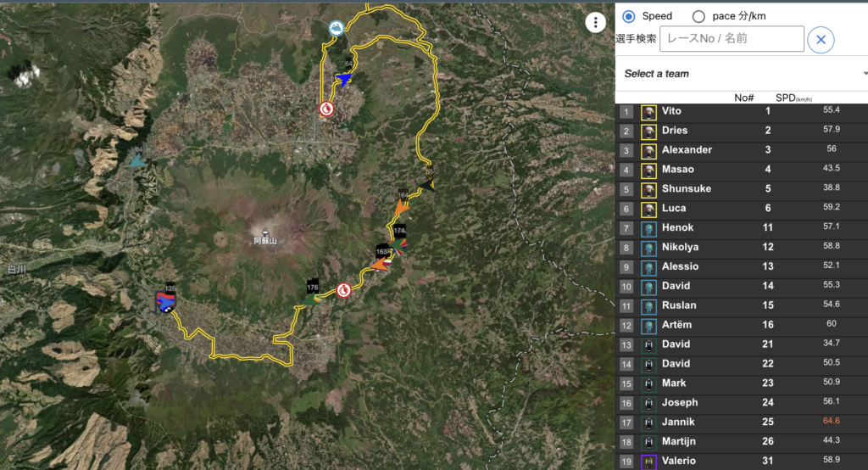Click the avatar thumbnail beside Henok
This screenshot has height=470, width=868.
(x=648, y=228)
